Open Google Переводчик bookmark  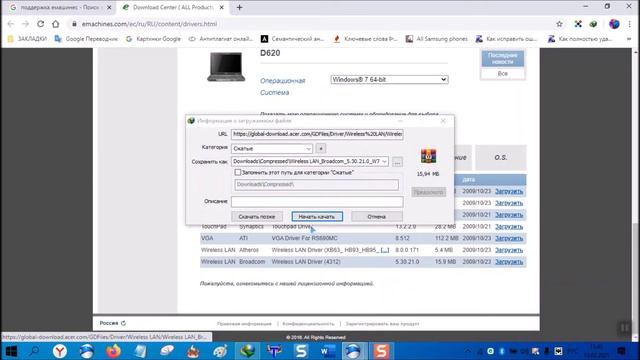point(86,39)
